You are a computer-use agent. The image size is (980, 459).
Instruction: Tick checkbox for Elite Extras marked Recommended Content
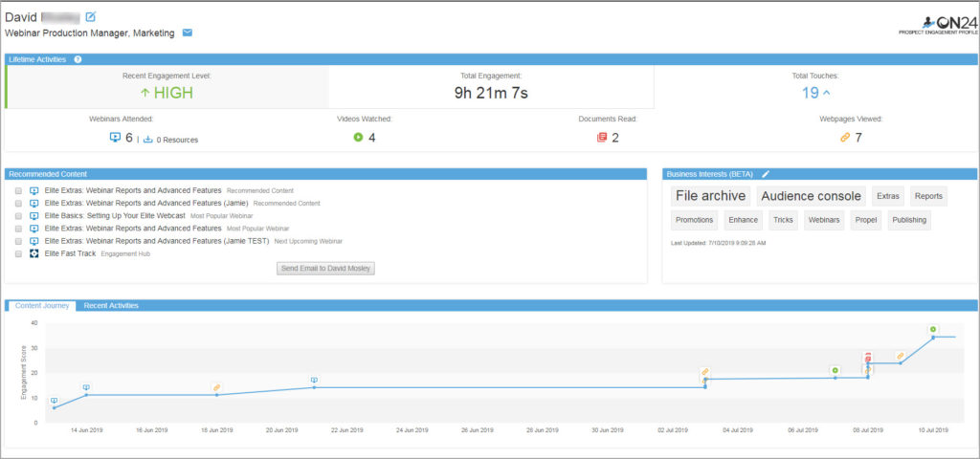click(18, 190)
